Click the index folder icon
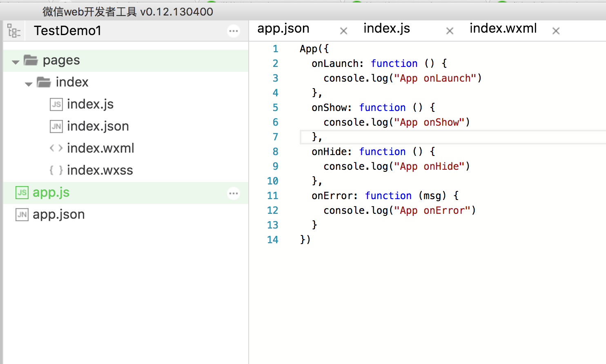Image resolution: width=606 pixels, height=364 pixels. 44,82
